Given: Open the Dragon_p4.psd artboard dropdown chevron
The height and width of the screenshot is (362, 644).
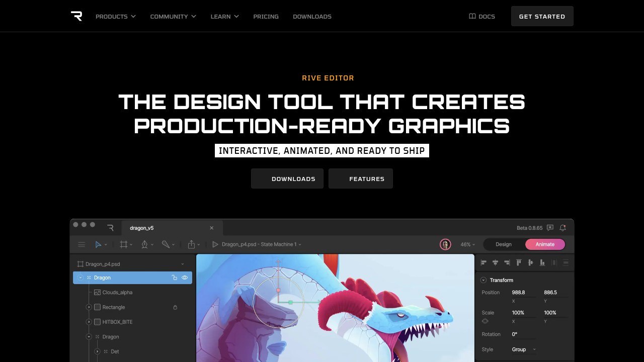Looking at the screenshot, I should pos(183,264).
